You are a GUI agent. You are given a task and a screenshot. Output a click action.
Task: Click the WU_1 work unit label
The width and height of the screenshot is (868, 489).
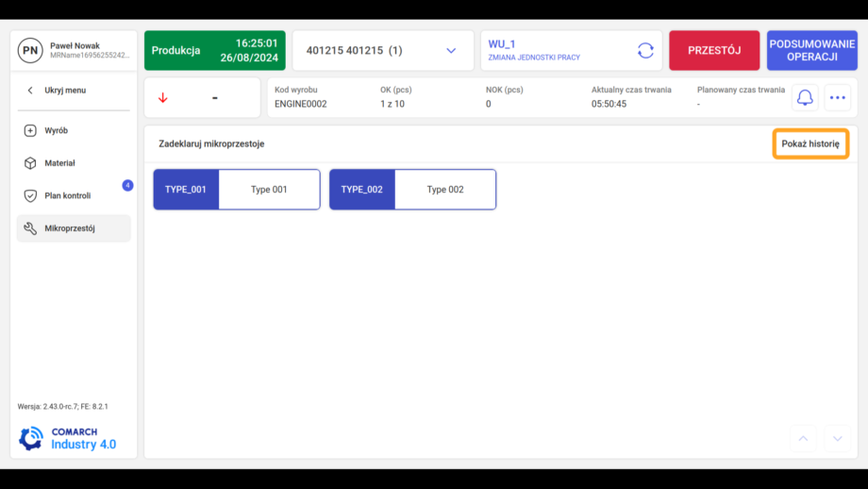coord(502,44)
